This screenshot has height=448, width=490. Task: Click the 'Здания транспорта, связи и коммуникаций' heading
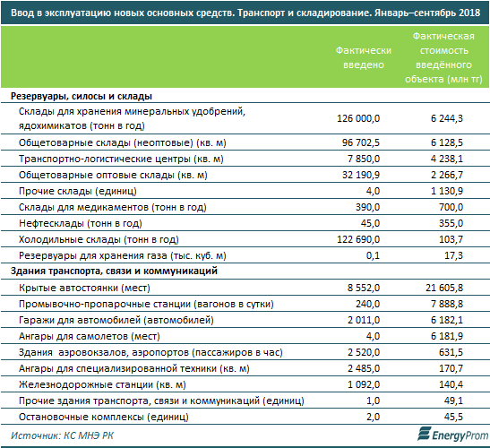click(x=114, y=271)
